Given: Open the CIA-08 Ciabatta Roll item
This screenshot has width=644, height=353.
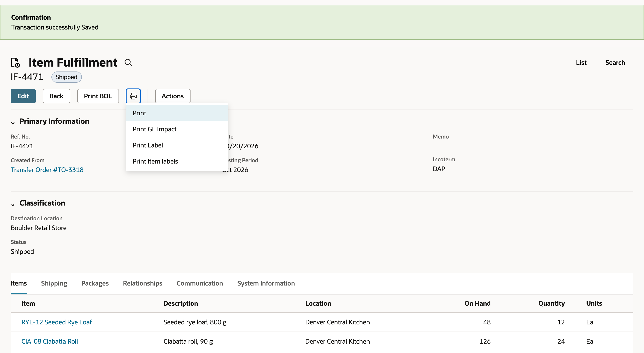Looking at the screenshot, I should click(x=49, y=341).
